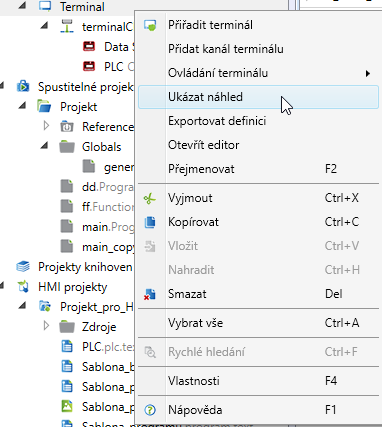Screen dimensions: 382x427
Task: Click the copy icon beside Kopírovat
Action: click(x=150, y=222)
